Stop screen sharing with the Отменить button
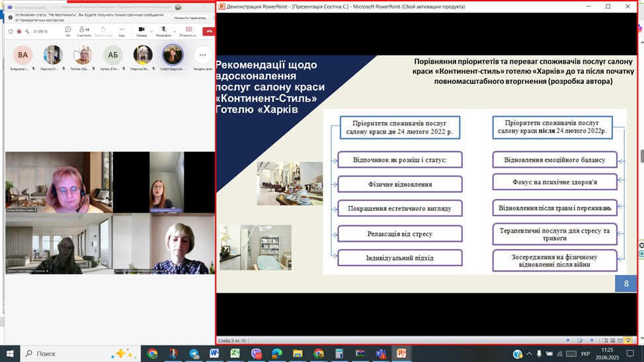 tap(188, 30)
